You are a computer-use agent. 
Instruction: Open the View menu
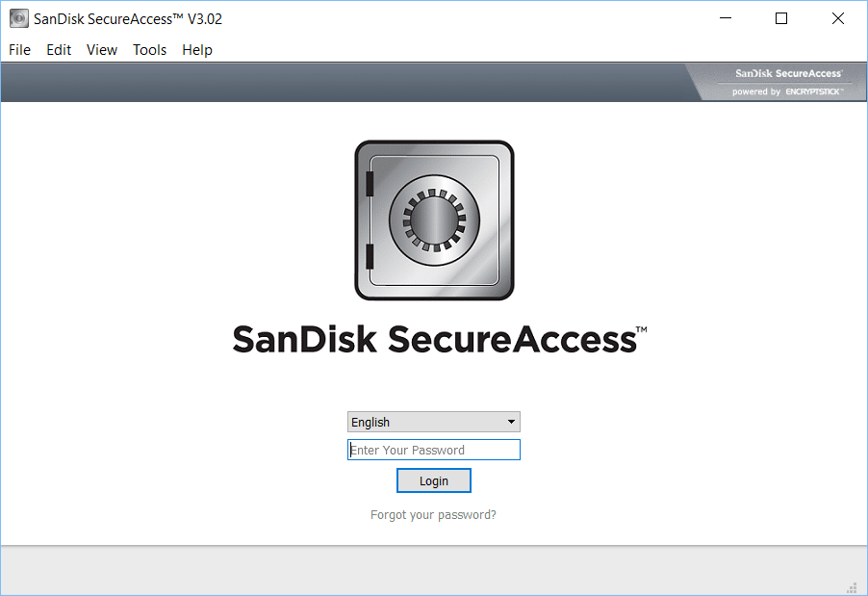tap(102, 50)
